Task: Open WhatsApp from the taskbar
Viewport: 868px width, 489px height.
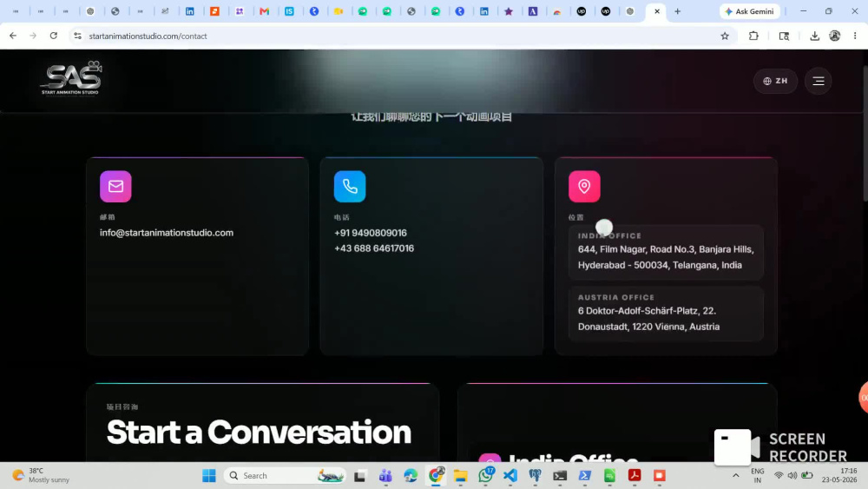Action: (486, 476)
